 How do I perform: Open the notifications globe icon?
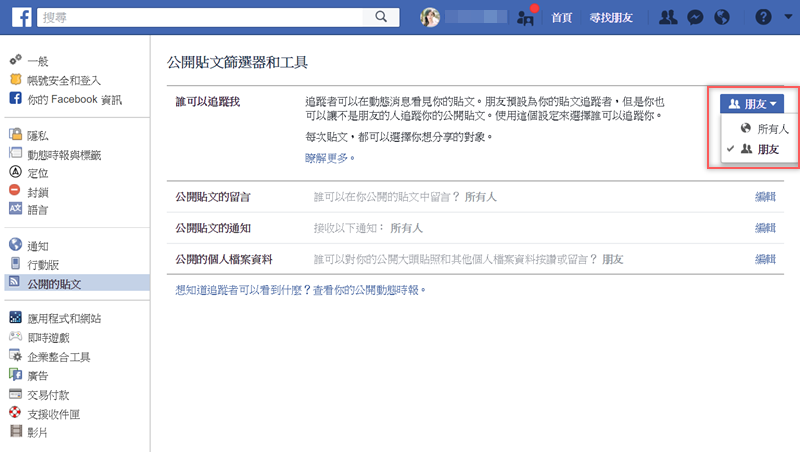722,17
